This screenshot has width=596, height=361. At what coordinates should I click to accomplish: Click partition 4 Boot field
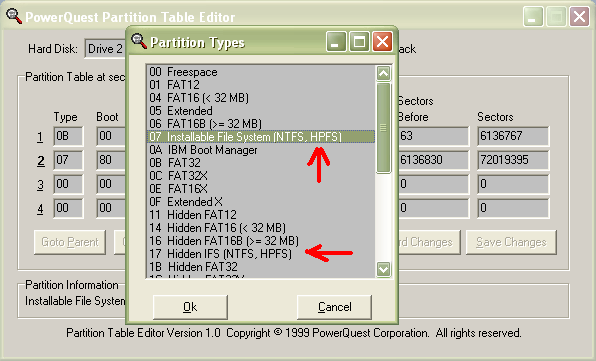pyautogui.click(x=111, y=208)
